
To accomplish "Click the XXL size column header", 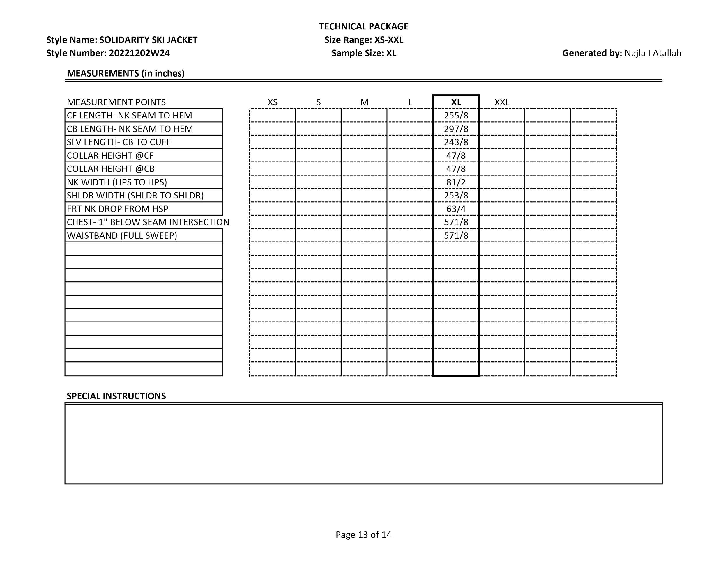I will [x=502, y=102].
